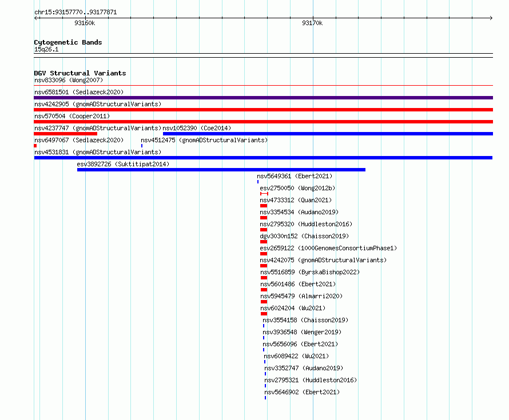Click nsv6497067 (Sedlazeck2020) label
The height and width of the screenshot is (420, 509).
click(x=79, y=140)
